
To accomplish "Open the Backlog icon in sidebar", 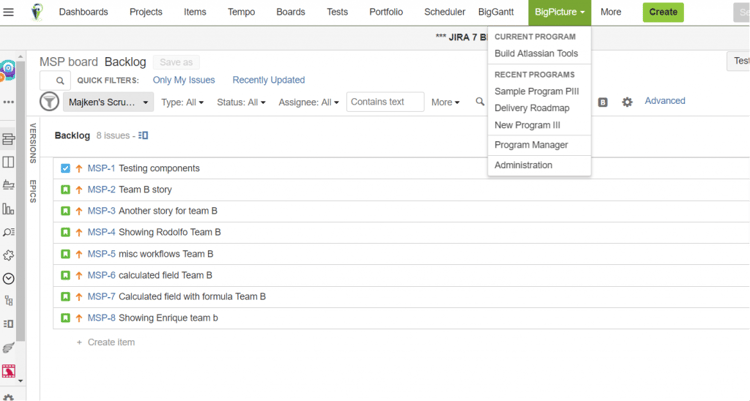I will [8, 139].
